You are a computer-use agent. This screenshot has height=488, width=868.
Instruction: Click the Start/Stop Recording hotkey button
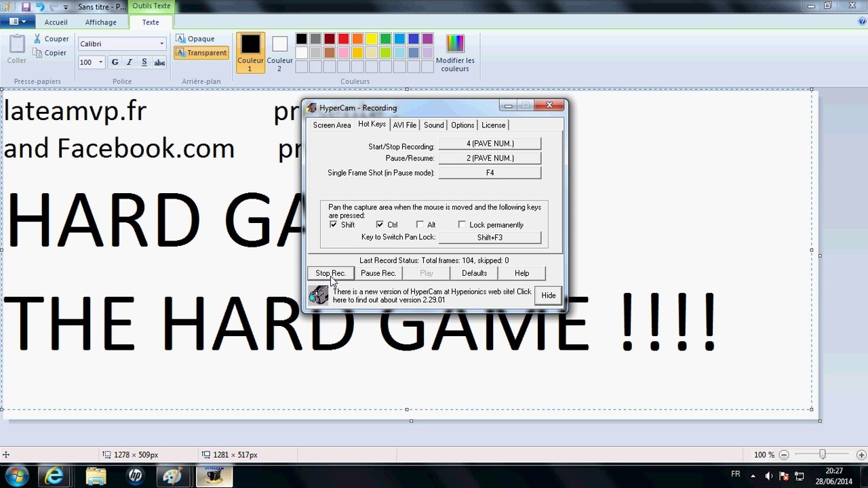[x=490, y=144]
